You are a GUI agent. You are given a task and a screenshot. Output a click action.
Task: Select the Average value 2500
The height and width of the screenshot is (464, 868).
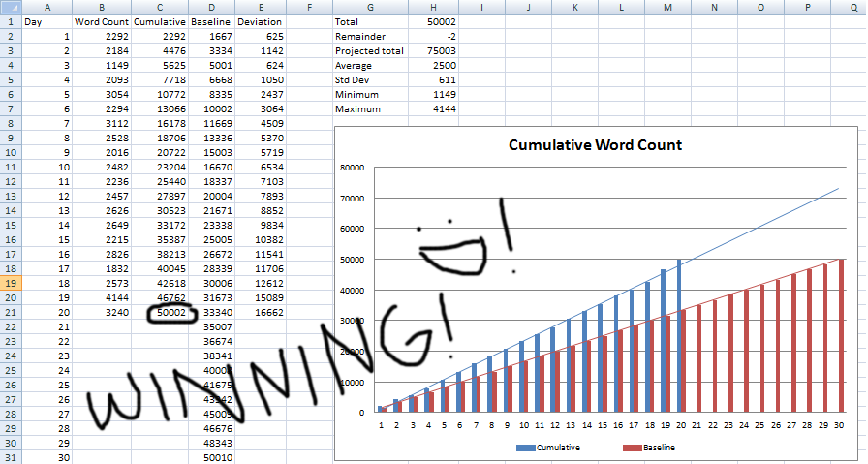433,65
